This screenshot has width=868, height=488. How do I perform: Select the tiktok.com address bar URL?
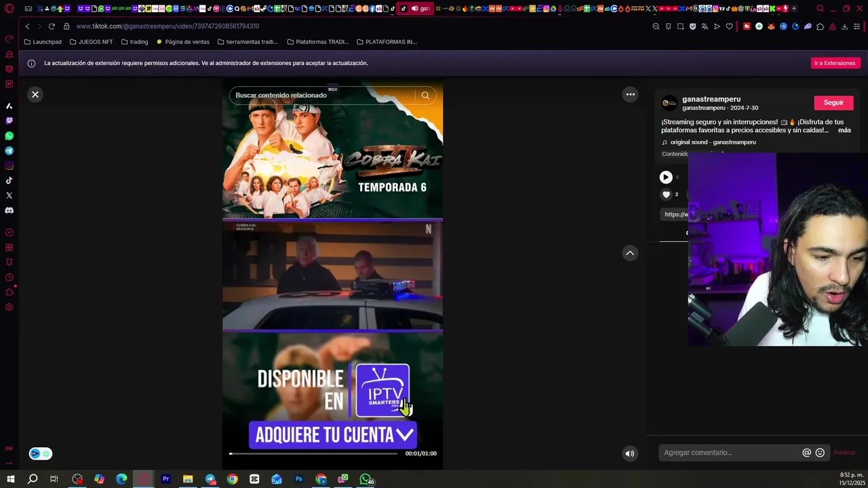point(167,26)
